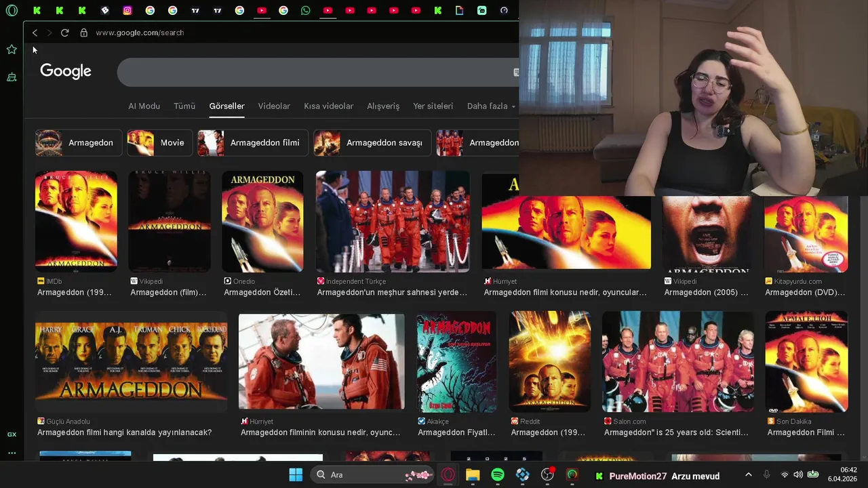Click the taskbar Ara search box
The height and width of the screenshot is (488, 868).
[372, 475]
